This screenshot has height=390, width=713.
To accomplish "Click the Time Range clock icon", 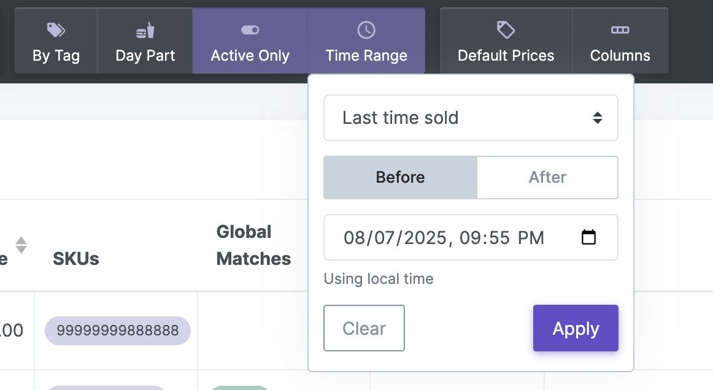I will pos(366,30).
